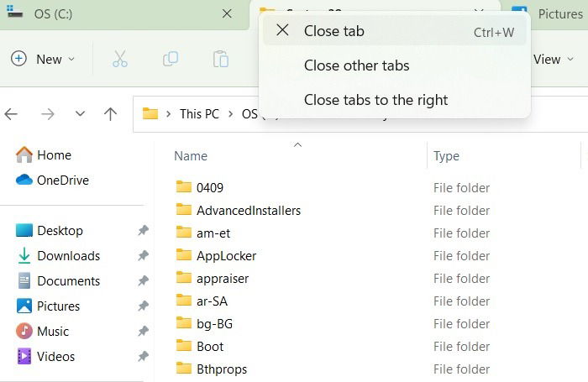Click the Paste clipboard icon

pyautogui.click(x=220, y=60)
